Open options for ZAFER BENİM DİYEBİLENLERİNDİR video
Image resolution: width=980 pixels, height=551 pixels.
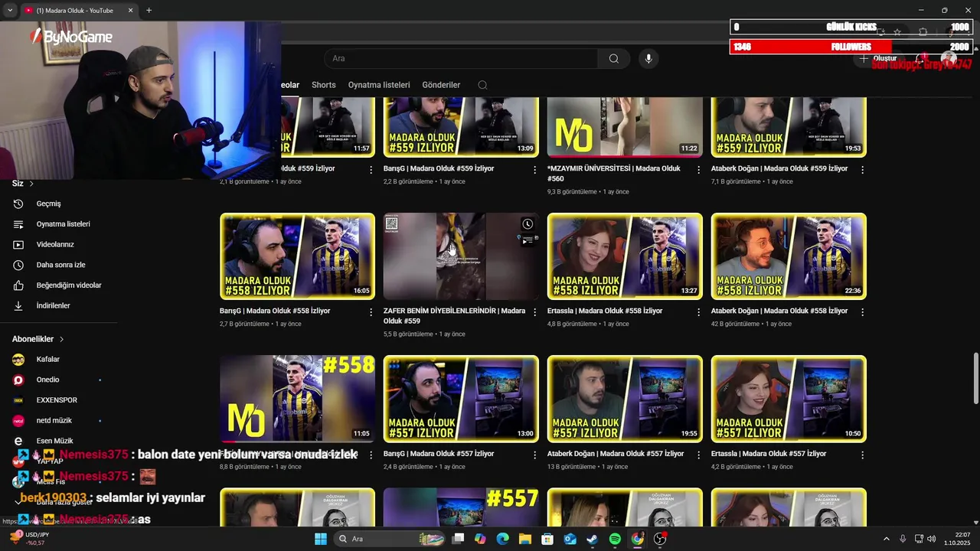(535, 312)
